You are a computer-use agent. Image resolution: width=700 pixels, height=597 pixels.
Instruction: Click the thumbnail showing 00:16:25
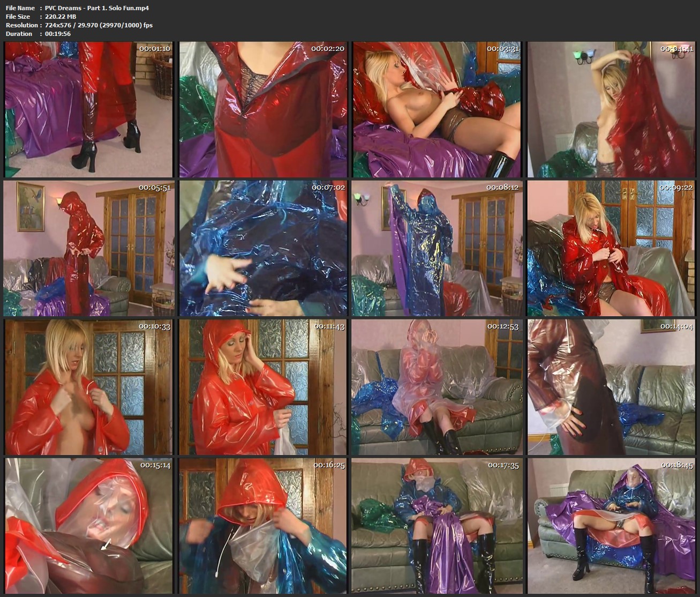[263, 526]
